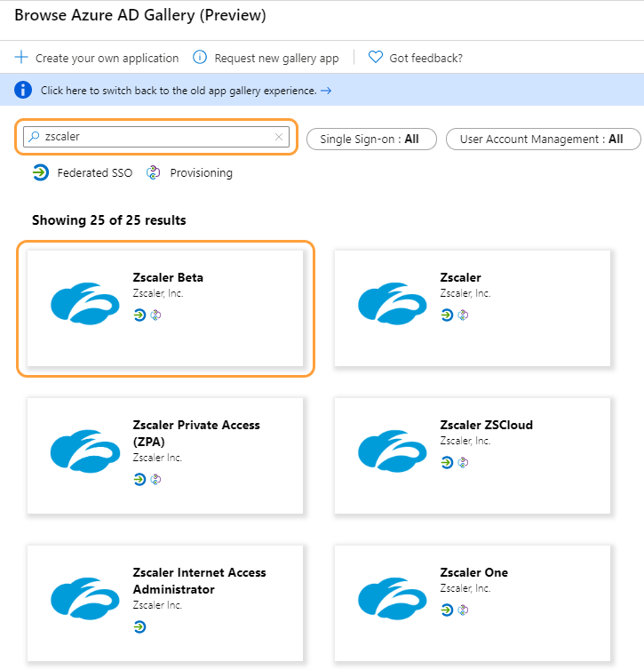This screenshot has width=644, height=670.
Task: Click the blue info icon in the banner
Action: 25,90
